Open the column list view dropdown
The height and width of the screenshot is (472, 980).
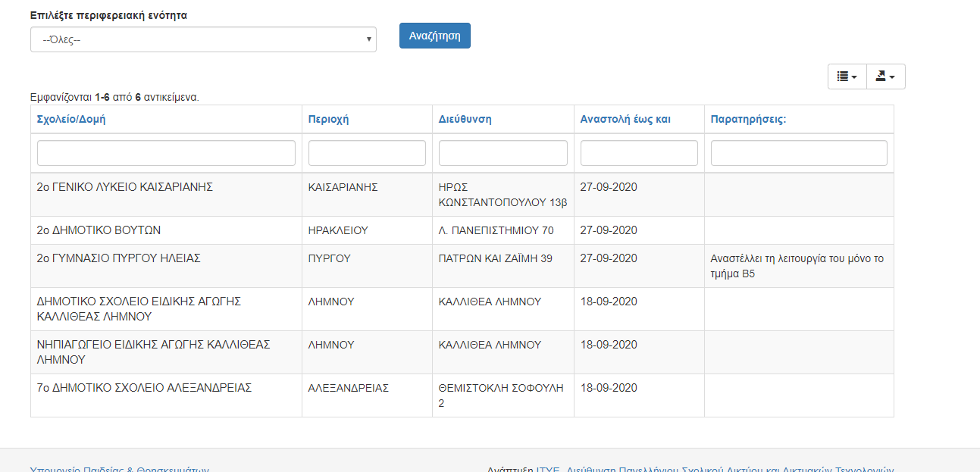(847, 77)
